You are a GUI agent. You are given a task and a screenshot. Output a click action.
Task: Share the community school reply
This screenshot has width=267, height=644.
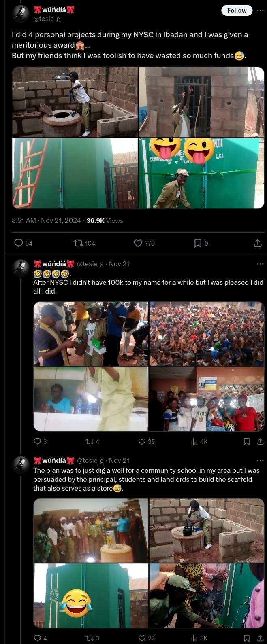[x=260, y=638]
